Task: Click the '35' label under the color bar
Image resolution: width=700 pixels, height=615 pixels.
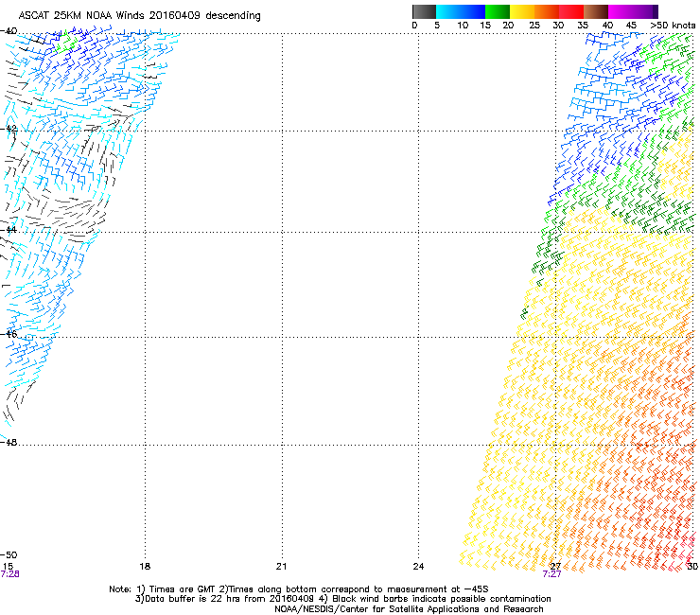Action: click(583, 26)
